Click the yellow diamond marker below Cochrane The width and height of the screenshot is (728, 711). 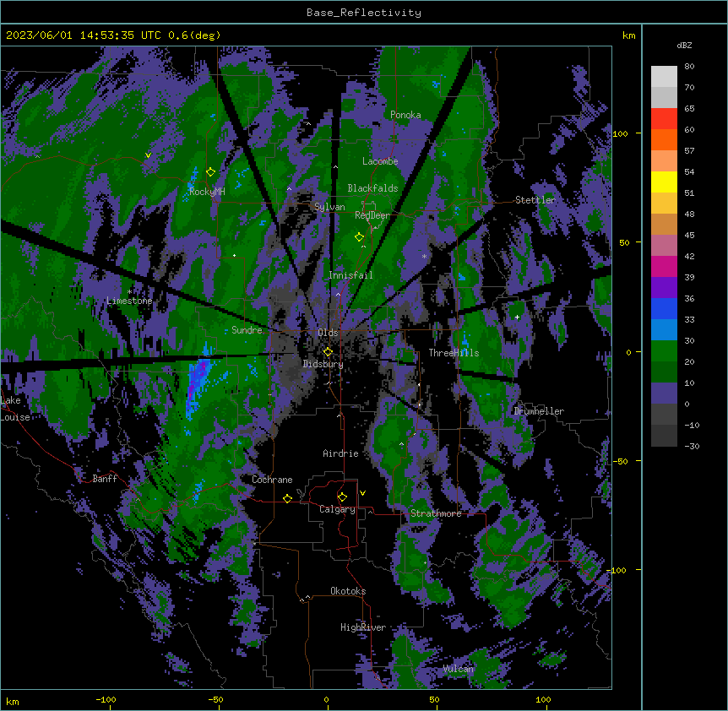pos(287,498)
